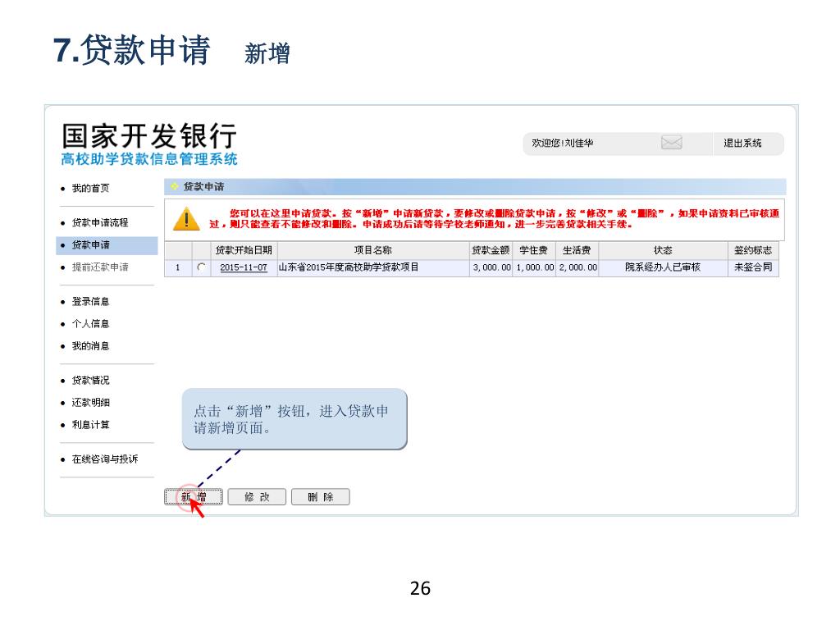Click the 院系经办人已审核 status cell
Screen dimensions: 840x630
point(663,267)
